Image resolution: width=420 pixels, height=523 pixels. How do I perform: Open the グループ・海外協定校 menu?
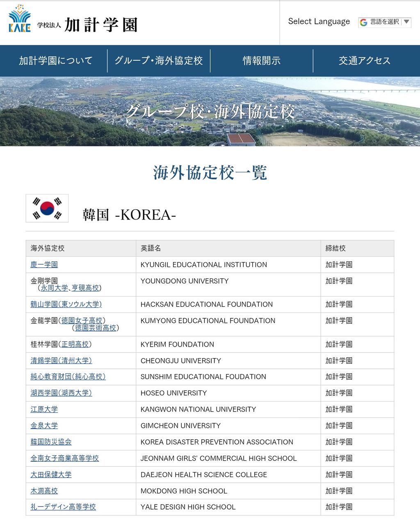(159, 61)
